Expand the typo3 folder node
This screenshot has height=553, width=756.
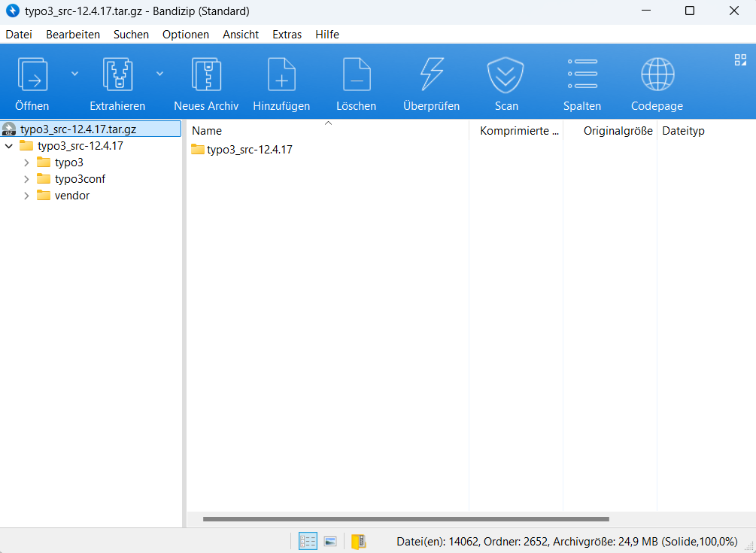coord(26,163)
